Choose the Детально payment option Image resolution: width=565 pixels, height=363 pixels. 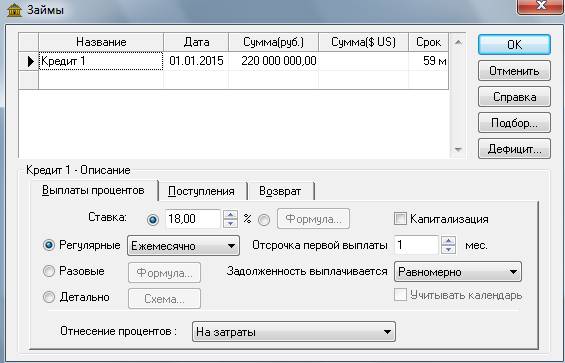click(x=49, y=297)
